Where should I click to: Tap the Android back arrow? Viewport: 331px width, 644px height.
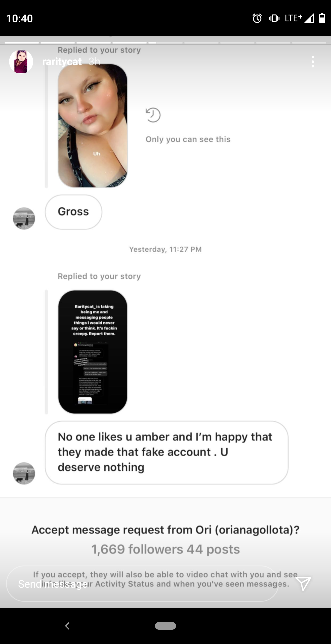point(67,626)
